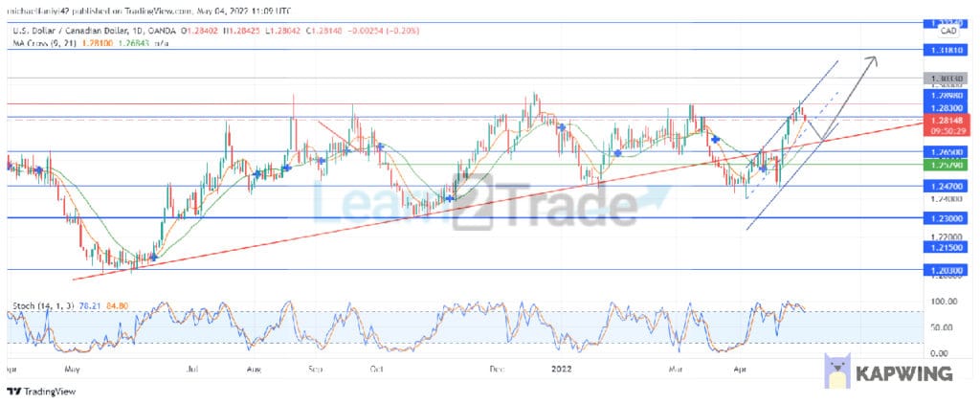The height and width of the screenshot is (404, 980).
Task: Click the Dec label on time axis
Action: 498,370
